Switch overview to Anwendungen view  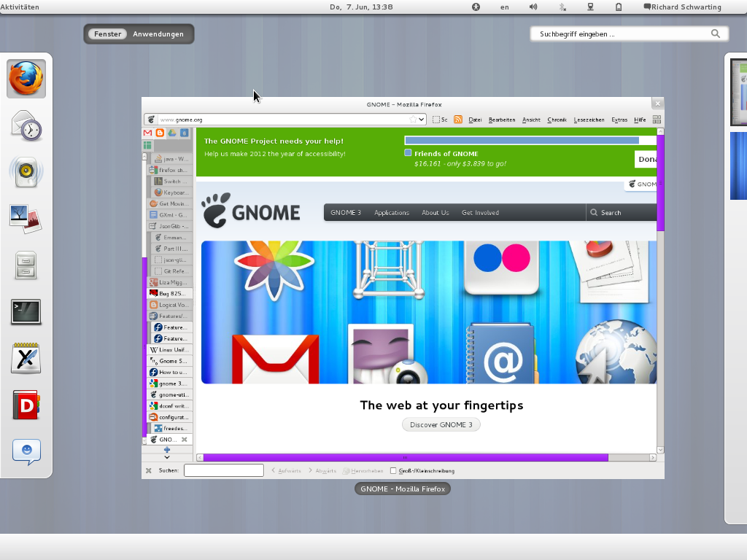[x=158, y=34]
